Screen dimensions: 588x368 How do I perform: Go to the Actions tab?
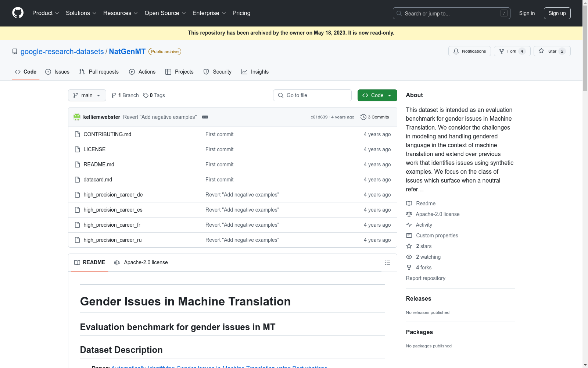tap(142, 72)
